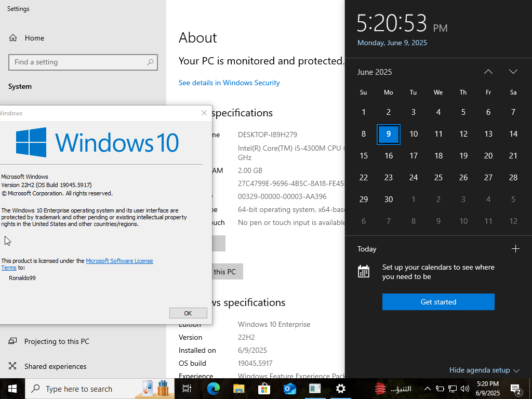Select June 25 in the calendar
Viewport: 532px width, 399px height.
coord(438,178)
